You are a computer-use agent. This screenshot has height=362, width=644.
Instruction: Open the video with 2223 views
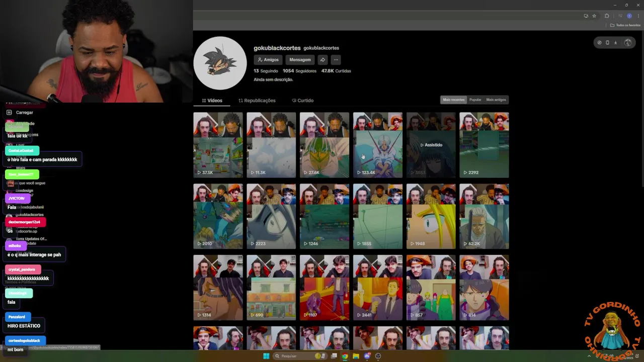tap(271, 216)
